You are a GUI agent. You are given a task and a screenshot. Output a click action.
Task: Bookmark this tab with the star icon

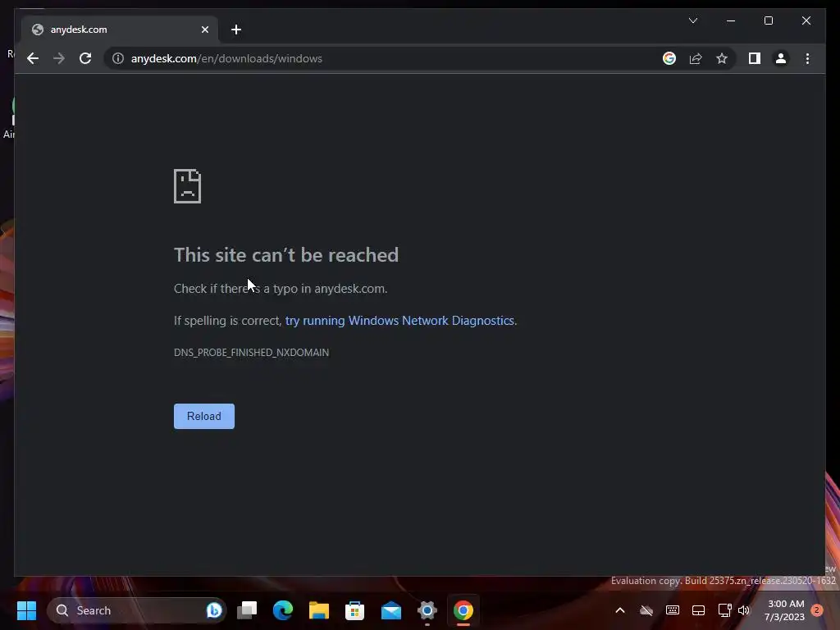722,58
